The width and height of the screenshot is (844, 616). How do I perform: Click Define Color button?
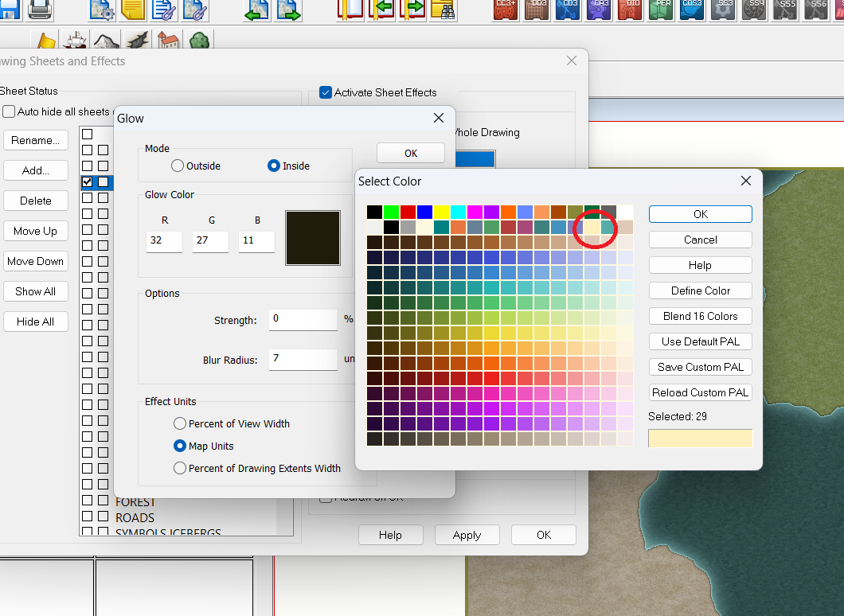[x=700, y=290]
